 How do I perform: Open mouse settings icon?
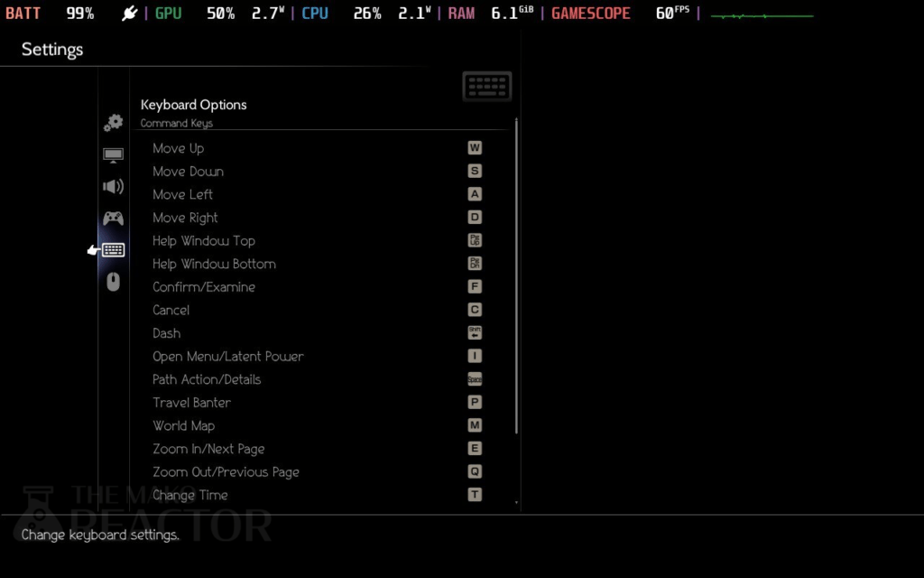click(113, 282)
